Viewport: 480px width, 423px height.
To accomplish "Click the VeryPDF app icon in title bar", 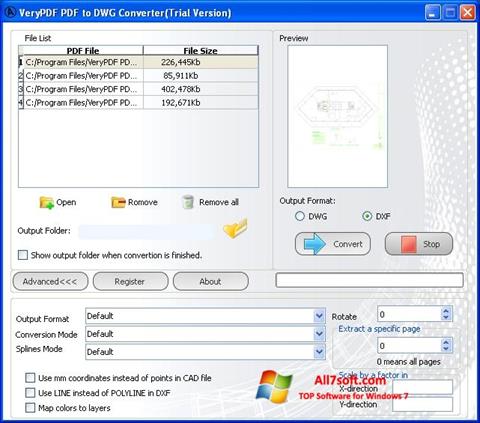I will (11, 13).
